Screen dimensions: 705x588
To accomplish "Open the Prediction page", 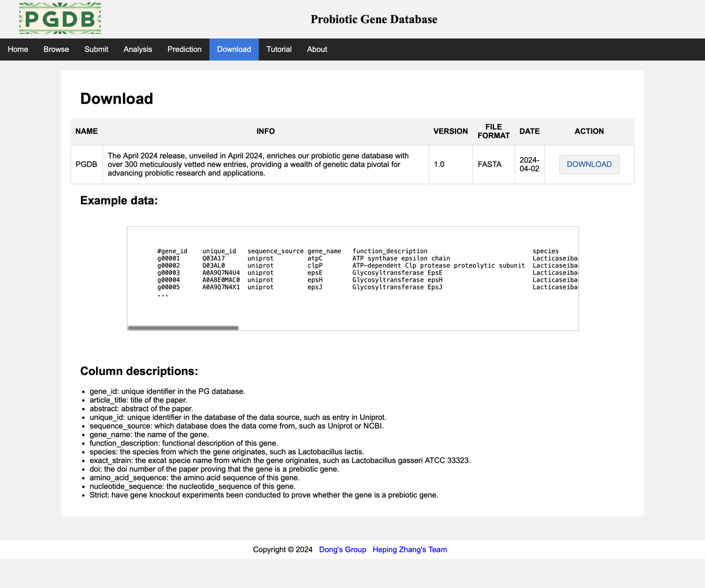I will pos(184,49).
